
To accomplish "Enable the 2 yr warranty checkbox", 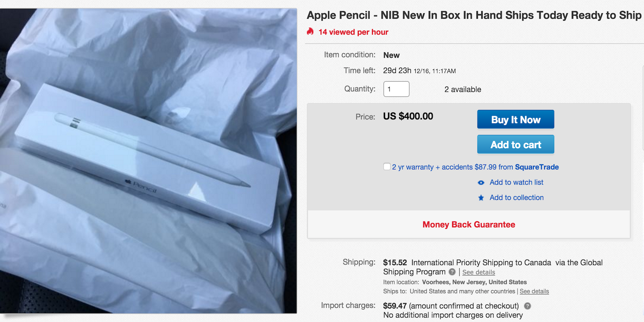I will [x=387, y=166].
